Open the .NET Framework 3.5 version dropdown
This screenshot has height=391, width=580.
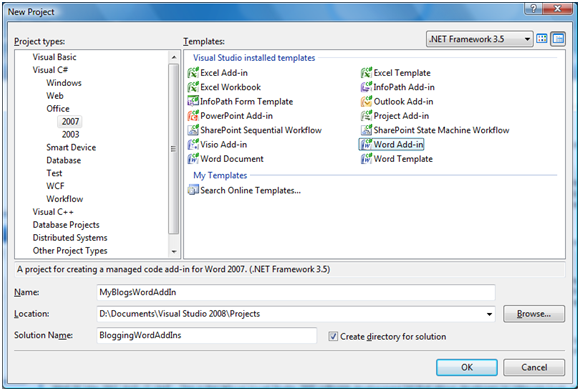point(479,39)
